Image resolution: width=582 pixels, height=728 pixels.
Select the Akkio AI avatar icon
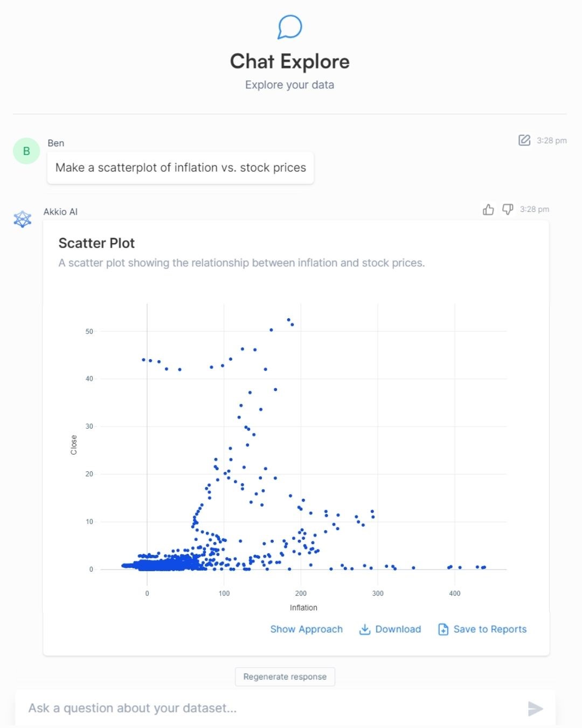[x=22, y=219]
